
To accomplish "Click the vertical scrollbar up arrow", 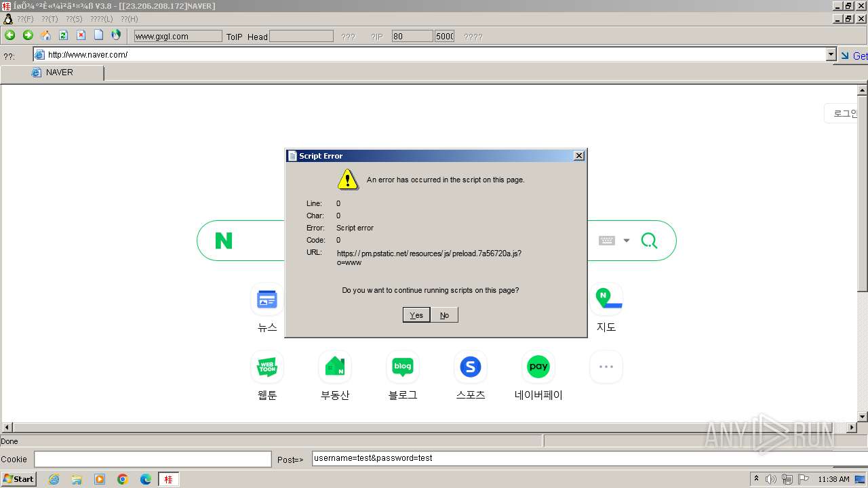I will 863,89.
